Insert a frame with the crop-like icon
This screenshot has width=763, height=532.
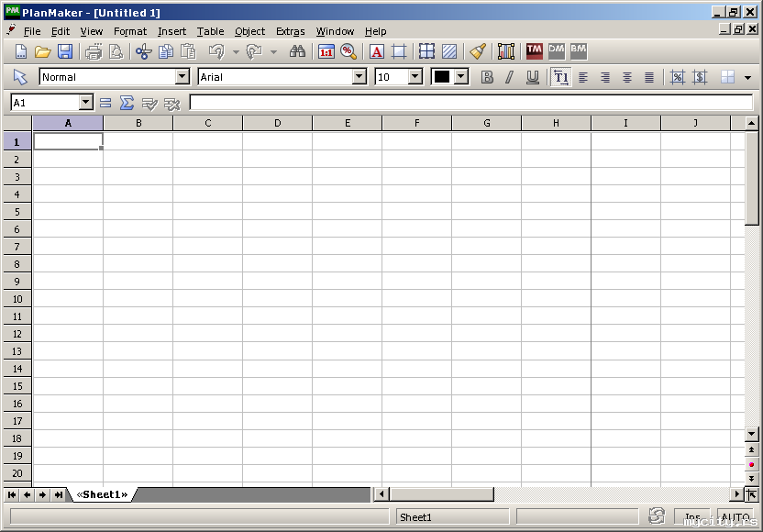[x=399, y=51]
